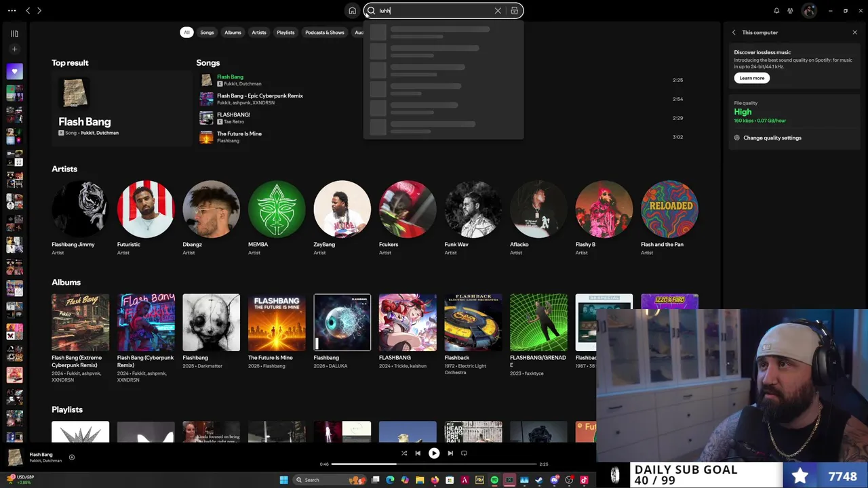Go back from This computer panel
The width and height of the screenshot is (868, 488).
tap(733, 33)
